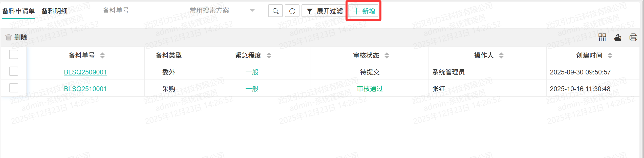Screen dimensions: 644x158
Task: Open the BLSQ2509001 order link
Action: pos(85,72)
